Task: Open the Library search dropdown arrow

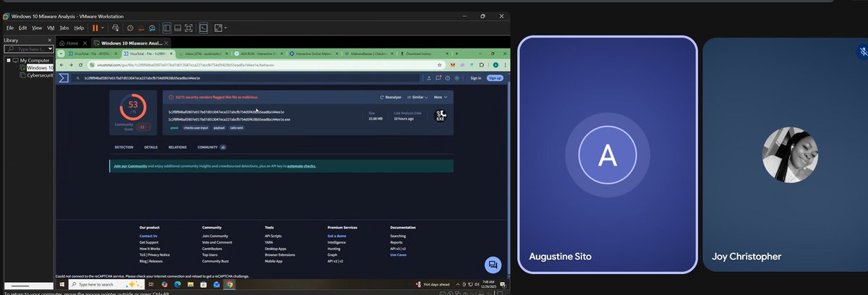Action: coord(50,49)
